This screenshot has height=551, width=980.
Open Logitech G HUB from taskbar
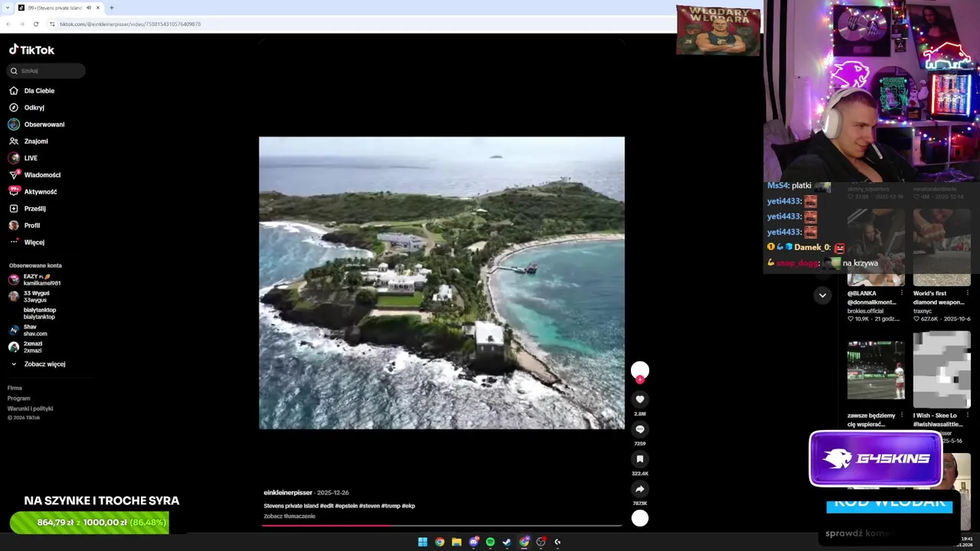pyautogui.click(x=557, y=542)
